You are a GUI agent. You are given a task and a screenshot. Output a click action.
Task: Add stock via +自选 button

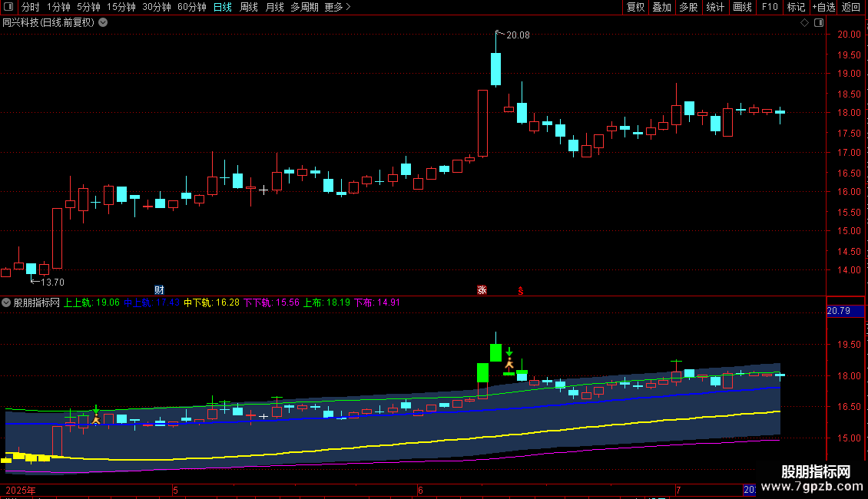(x=823, y=7)
